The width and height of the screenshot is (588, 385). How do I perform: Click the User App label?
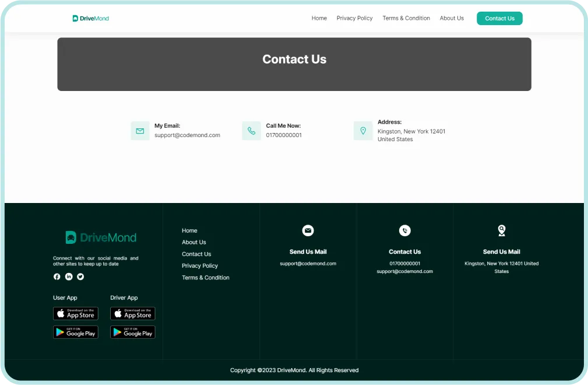click(x=65, y=297)
